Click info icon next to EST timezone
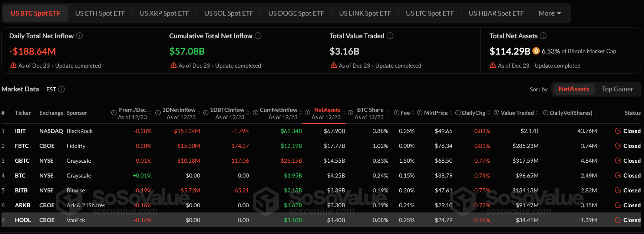The image size is (644, 234). click(x=62, y=89)
